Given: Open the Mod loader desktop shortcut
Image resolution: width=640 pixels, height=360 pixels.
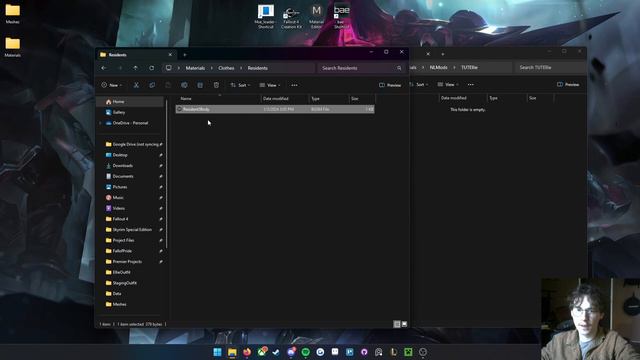Looking at the screenshot, I should [x=265, y=17].
